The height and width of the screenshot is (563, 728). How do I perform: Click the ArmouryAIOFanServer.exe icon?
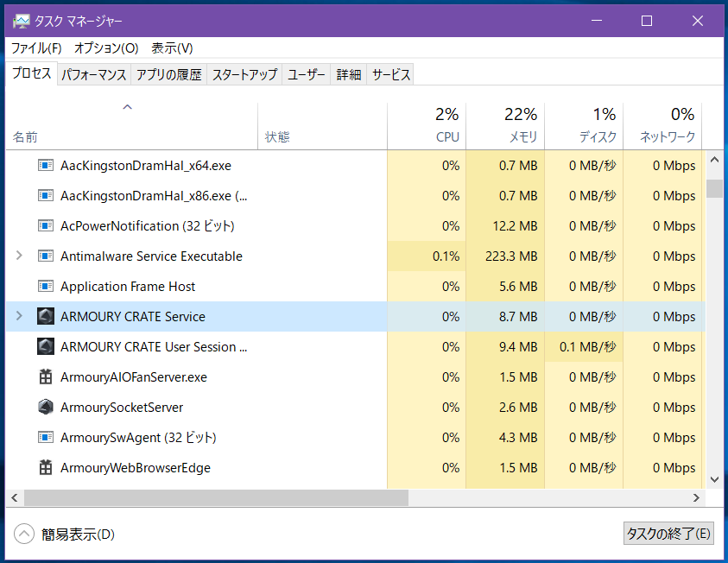tap(46, 376)
